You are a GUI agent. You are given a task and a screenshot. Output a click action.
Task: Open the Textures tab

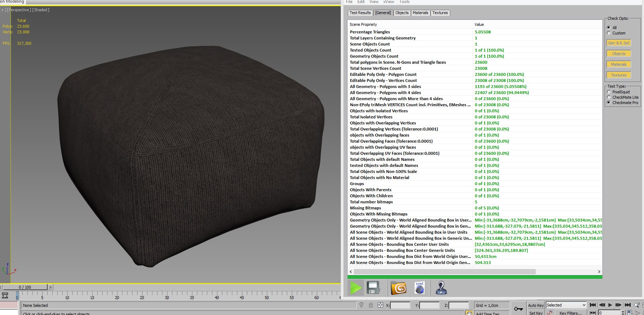coord(440,13)
